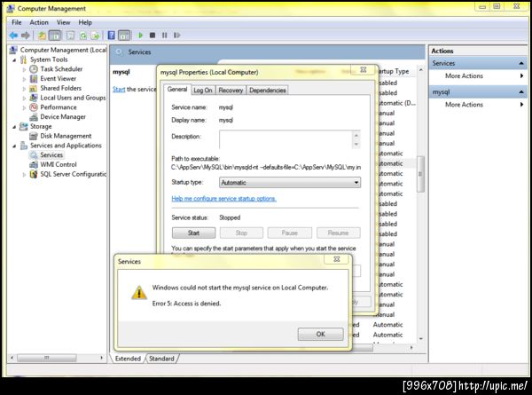Image resolution: width=532 pixels, height=395 pixels.
Task: Click the Properties toolbar icon
Action: tap(70, 35)
